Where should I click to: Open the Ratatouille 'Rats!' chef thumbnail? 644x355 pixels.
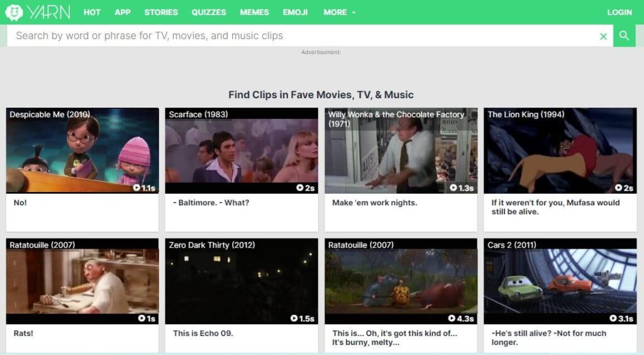click(x=82, y=281)
